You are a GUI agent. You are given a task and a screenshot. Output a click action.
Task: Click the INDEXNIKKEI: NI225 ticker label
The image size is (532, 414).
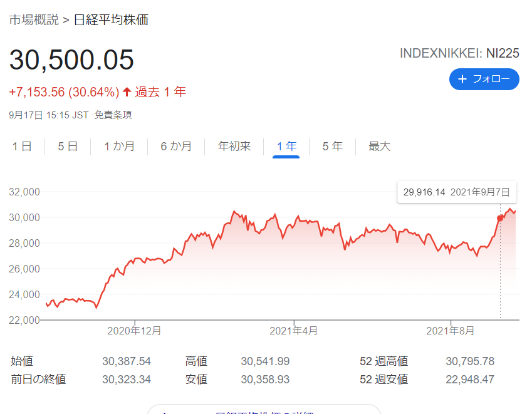tap(459, 53)
